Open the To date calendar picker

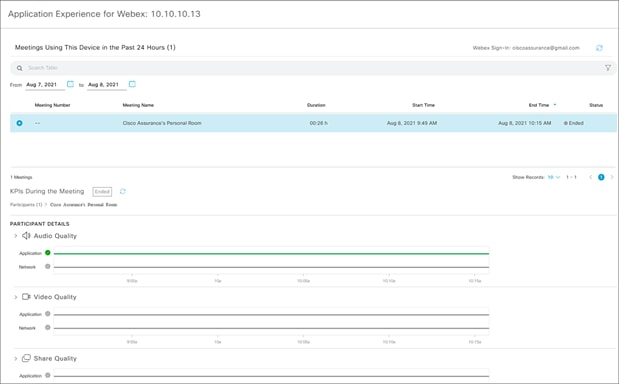(132, 84)
